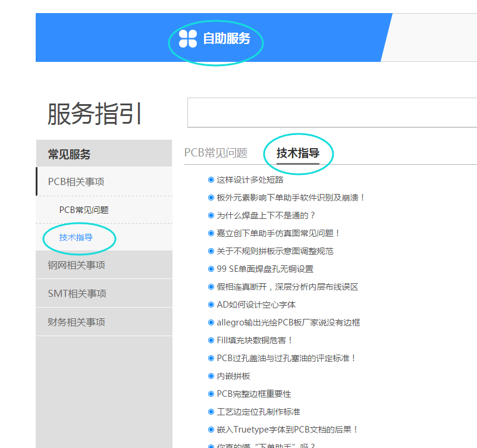Open the AD如何设计空心字体 article
Image resolution: width=477 pixels, height=448 pixels.
256,305
